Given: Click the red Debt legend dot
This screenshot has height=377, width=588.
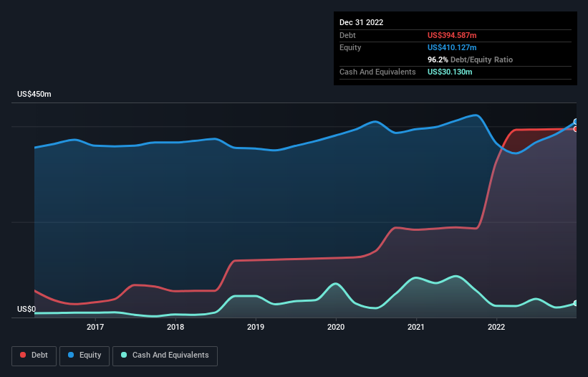Looking at the screenshot, I should click(23, 355).
